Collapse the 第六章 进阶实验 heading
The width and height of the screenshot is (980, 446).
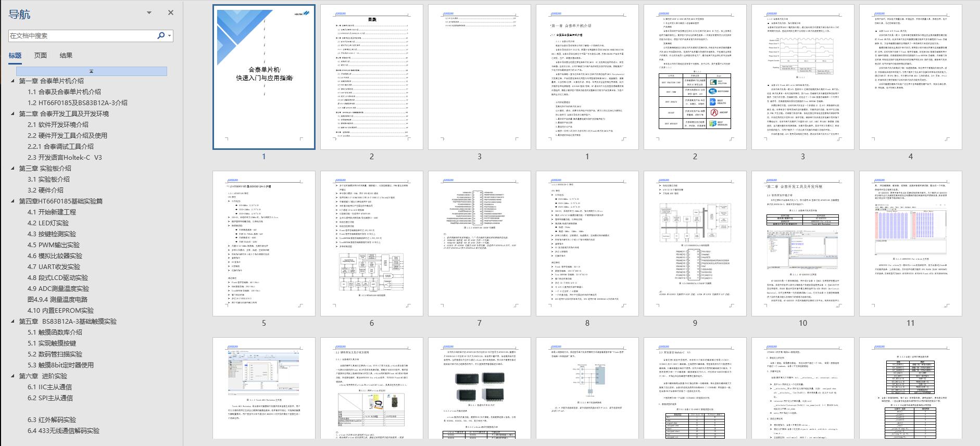click(x=13, y=376)
